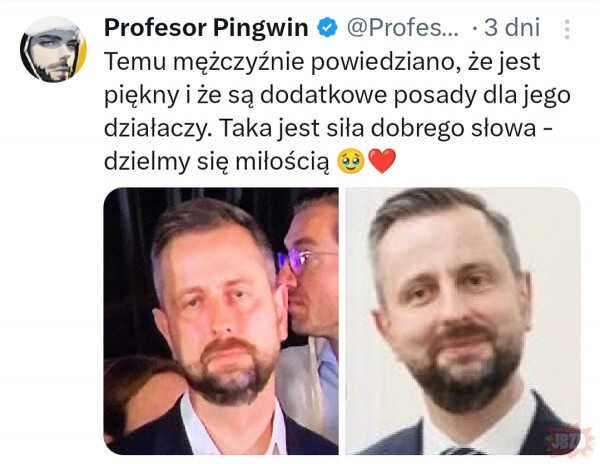Open the Profesor Pingwin display name link

[206, 28]
